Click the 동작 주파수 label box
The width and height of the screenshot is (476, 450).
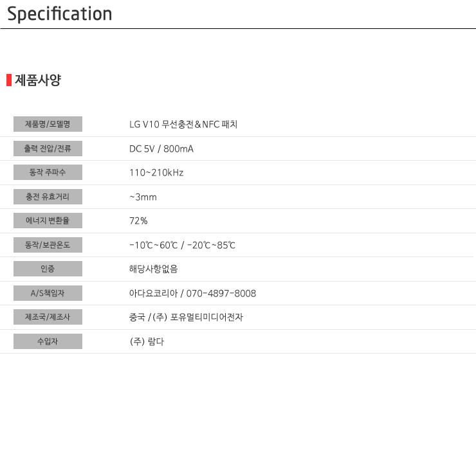point(48,172)
